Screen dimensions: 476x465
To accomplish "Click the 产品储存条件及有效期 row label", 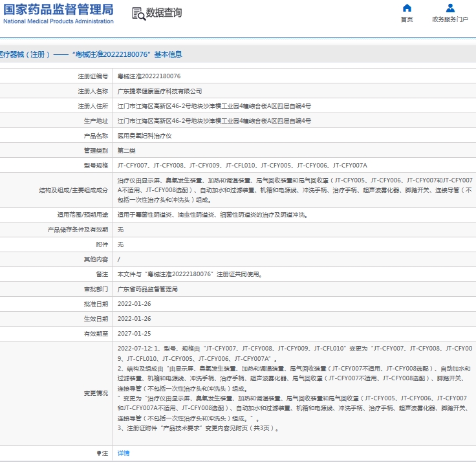I will coord(78,230).
